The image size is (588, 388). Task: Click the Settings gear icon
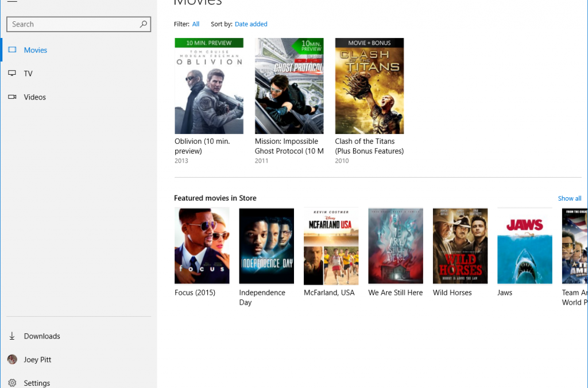(x=12, y=383)
